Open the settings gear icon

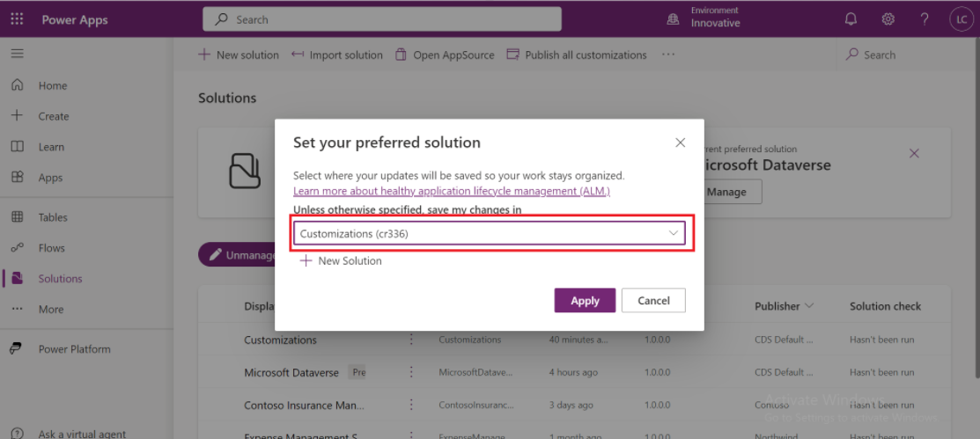click(x=888, y=19)
